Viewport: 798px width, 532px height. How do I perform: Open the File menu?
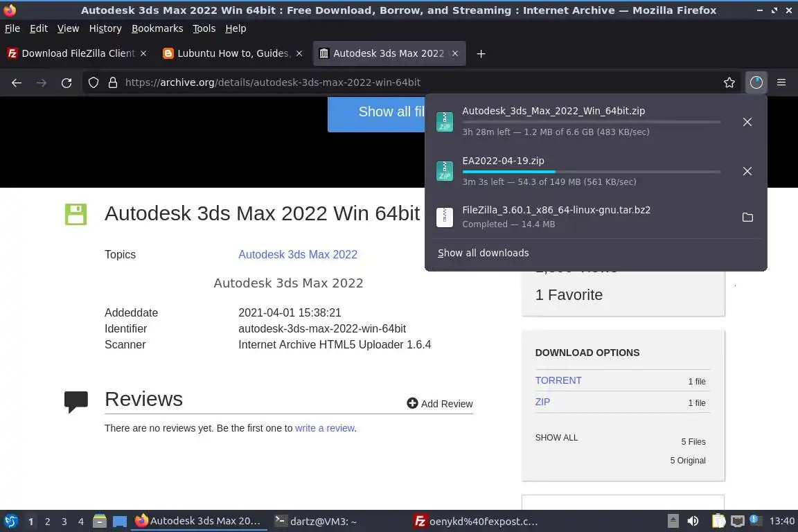[12, 28]
